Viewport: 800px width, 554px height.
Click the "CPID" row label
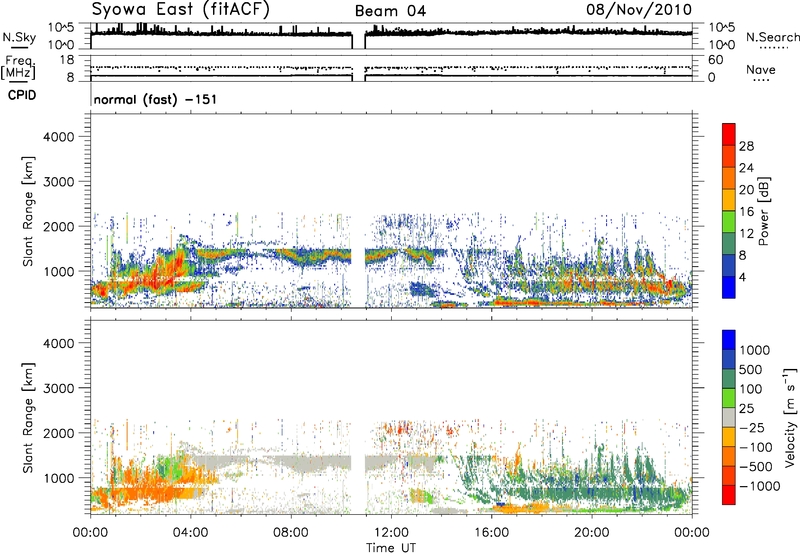[22, 95]
